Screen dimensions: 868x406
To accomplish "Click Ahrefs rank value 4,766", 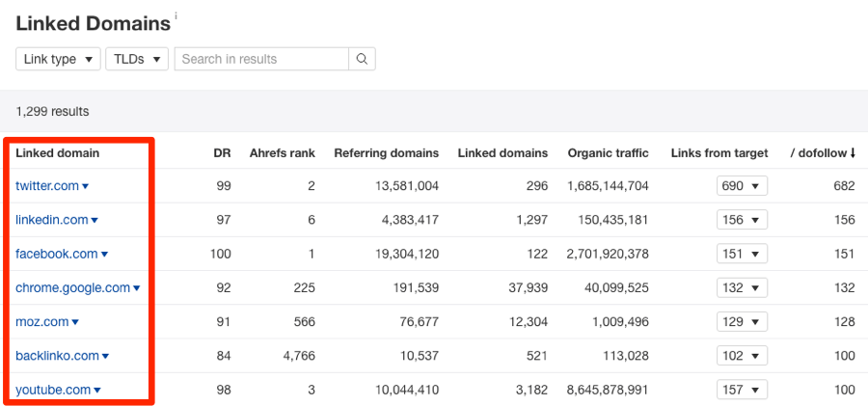I will [x=300, y=356].
